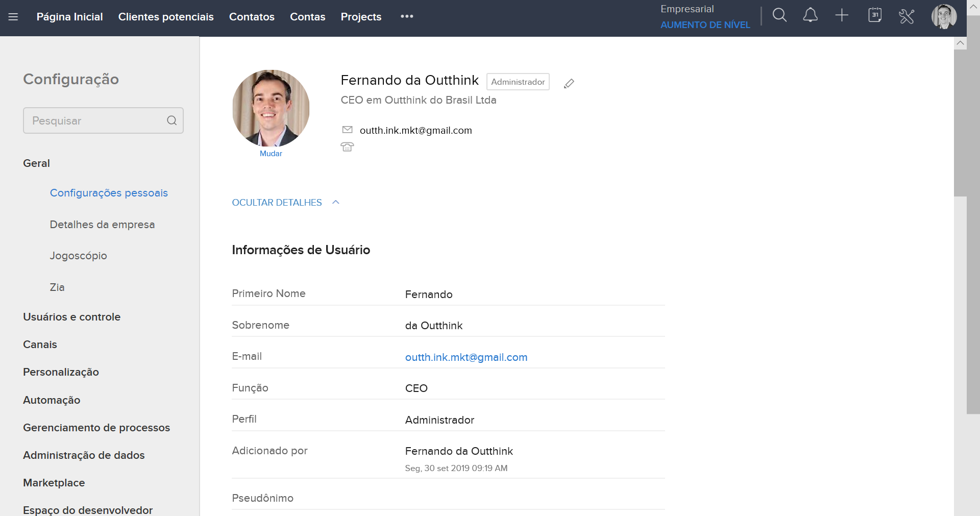Image resolution: width=980 pixels, height=516 pixels.
Task: Click the large profile photo
Action: point(271,108)
